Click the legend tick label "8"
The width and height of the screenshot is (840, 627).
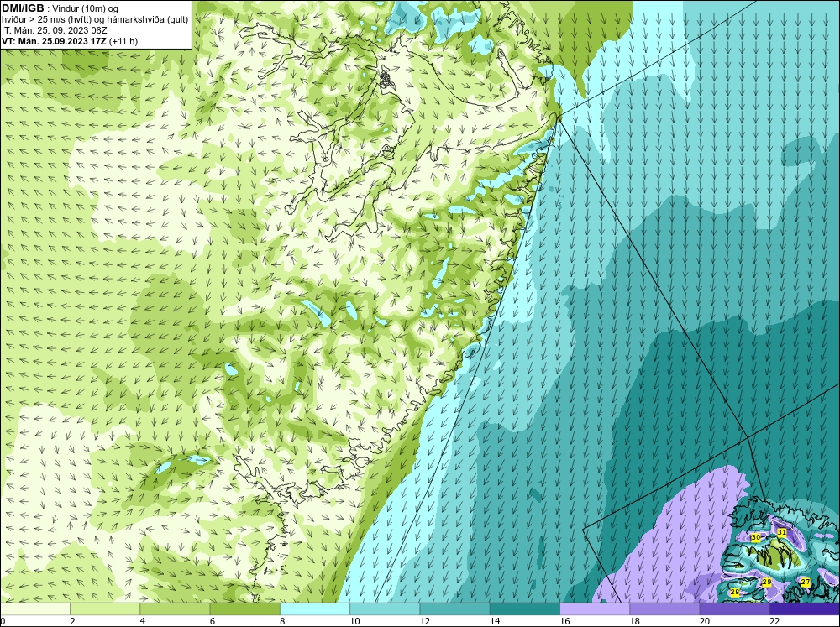[x=282, y=621]
